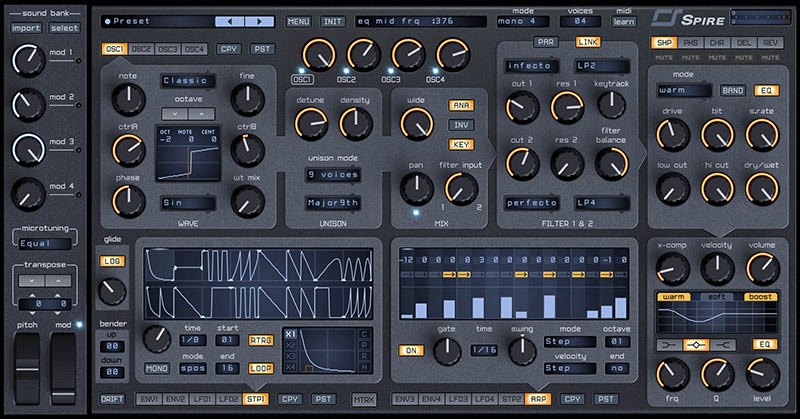This screenshot has width=800, height=419.
Task: Open the warm shaper mode dropdown
Action: coord(684,90)
